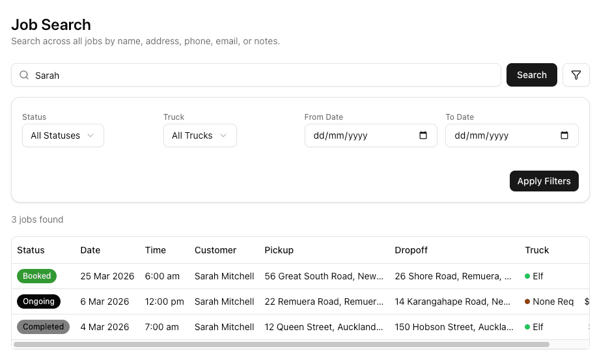
Task: Click the magnifying glass search icon
Action: tap(24, 75)
